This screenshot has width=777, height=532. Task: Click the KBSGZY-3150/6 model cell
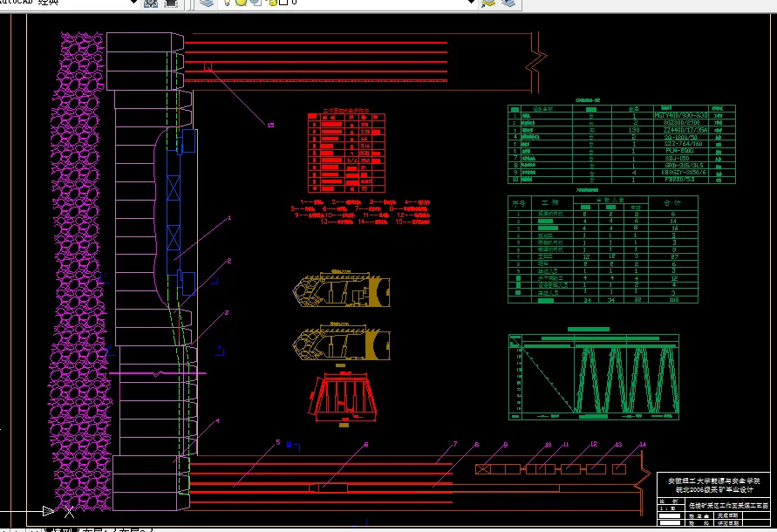pos(684,173)
